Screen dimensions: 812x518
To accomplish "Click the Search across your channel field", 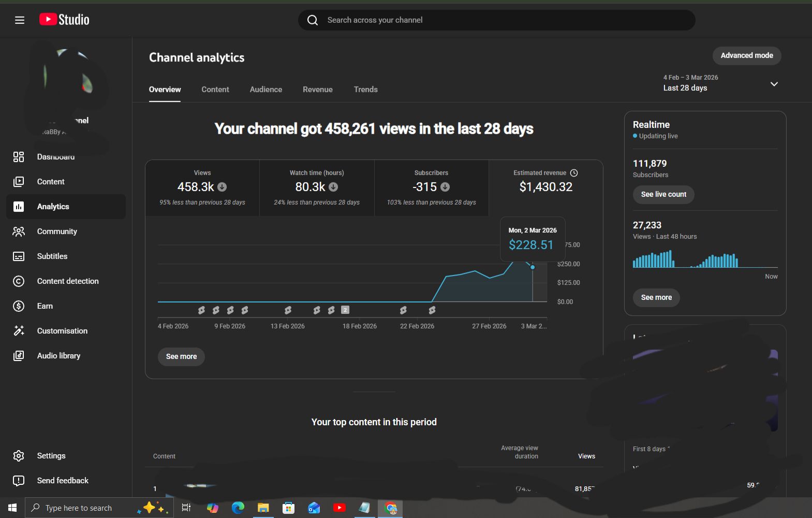I will (497, 20).
